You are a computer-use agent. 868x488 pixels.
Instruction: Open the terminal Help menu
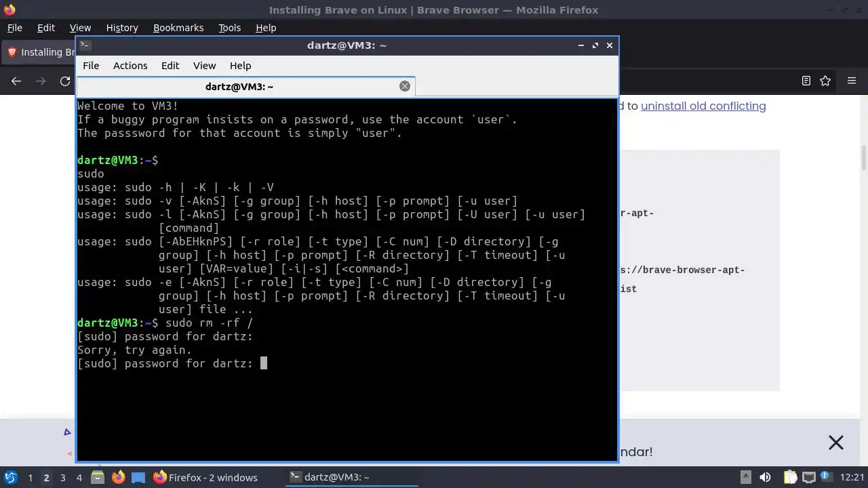pyautogui.click(x=241, y=66)
